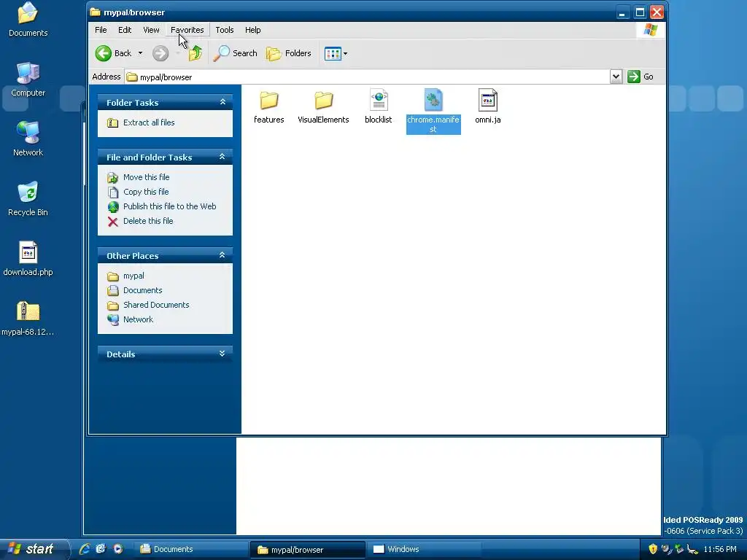
Task: Click the Safely Remove Hardware tray icon
Action: click(x=679, y=549)
